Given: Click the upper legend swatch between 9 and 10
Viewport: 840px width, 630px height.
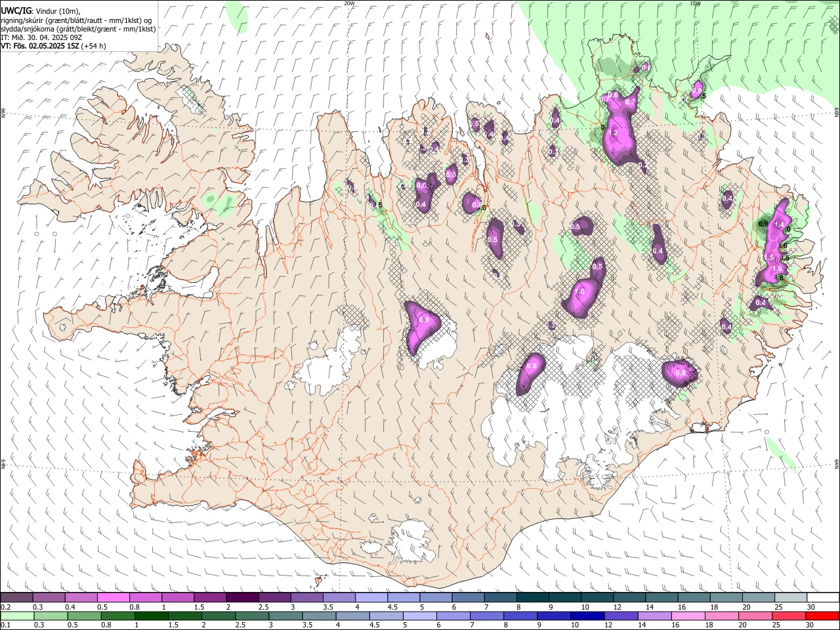Looking at the screenshot, I should 564,597.
